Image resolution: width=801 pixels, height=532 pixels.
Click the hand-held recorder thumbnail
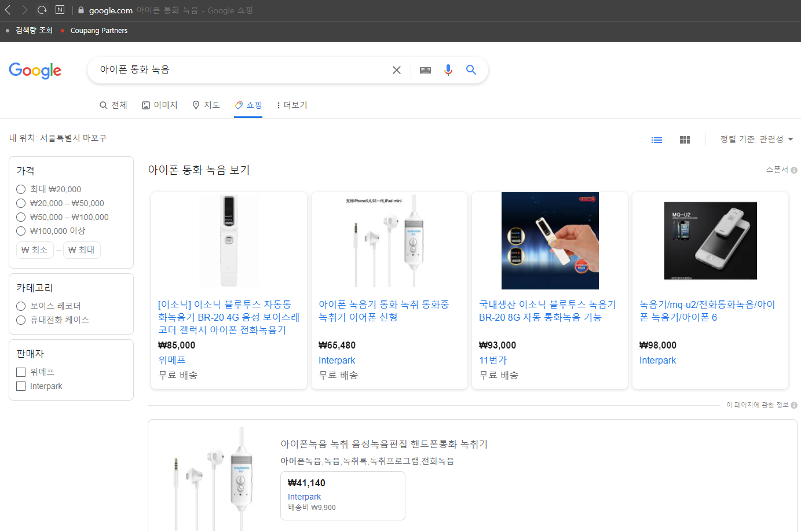550,241
